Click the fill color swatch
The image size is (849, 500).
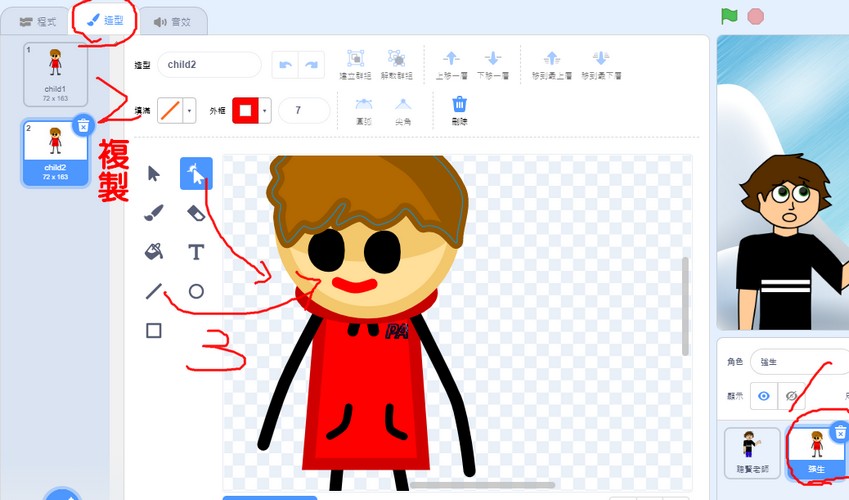pyautogui.click(x=170, y=111)
